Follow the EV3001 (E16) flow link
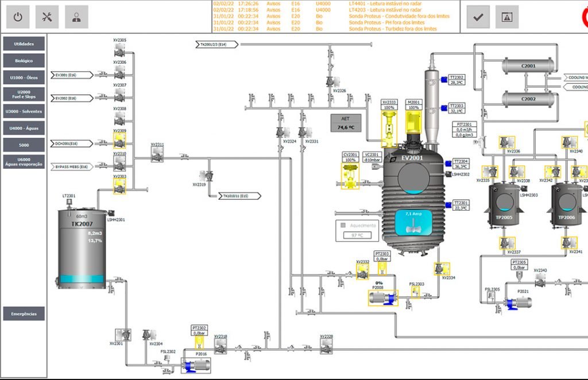This screenshot has width=588, height=380. tap(73, 75)
